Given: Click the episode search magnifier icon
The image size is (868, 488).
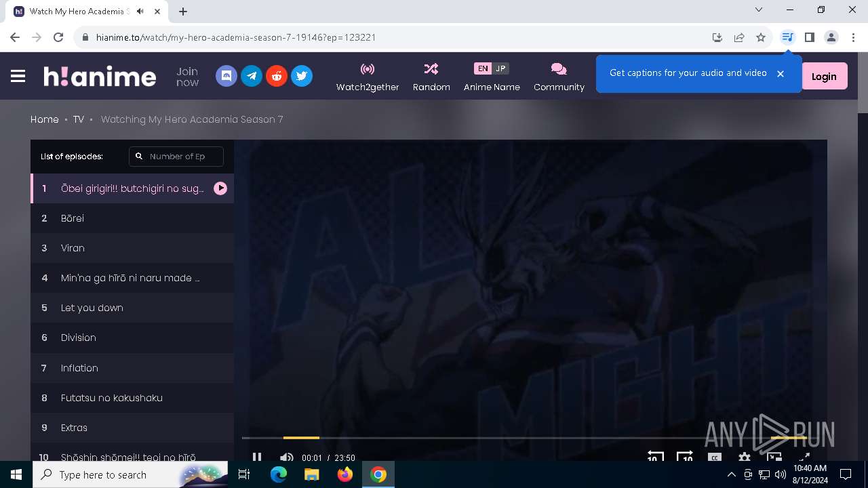Looking at the screenshot, I should tap(139, 156).
